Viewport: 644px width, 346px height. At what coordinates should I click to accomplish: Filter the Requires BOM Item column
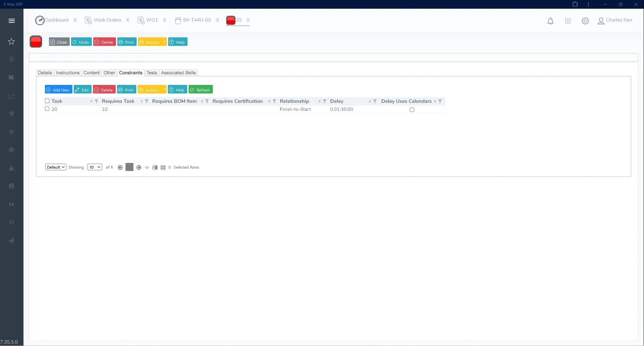click(x=207, y=102)
